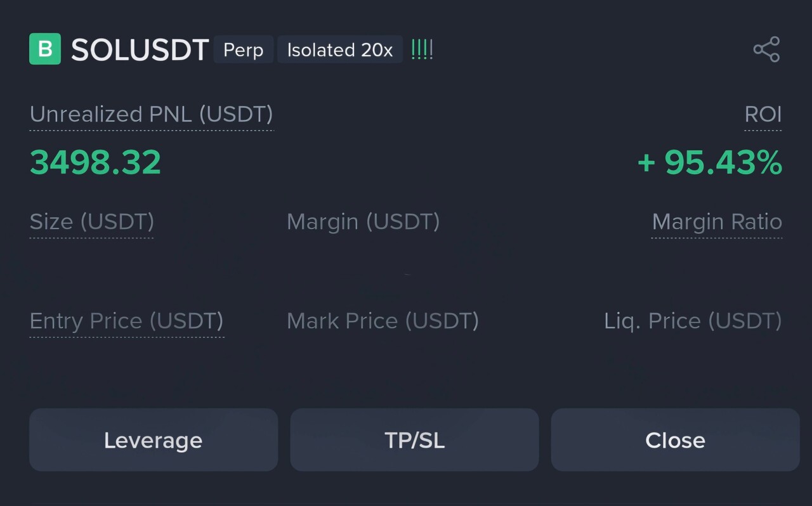This screenshot has width=812, height=506.
Task: Tap the green ADL indicator bars
Action: click(x=422, y=49)
